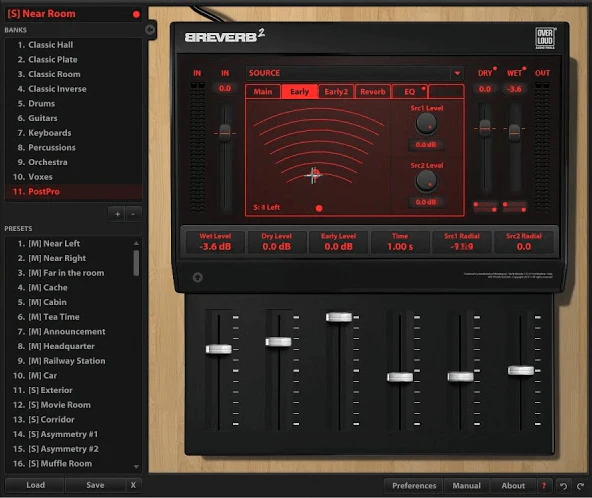This screenshot has height=498, width=592.
Task: Click the Src2 Radial 0.0 readout
Action: pyautogui.click(x=524, y=242)
